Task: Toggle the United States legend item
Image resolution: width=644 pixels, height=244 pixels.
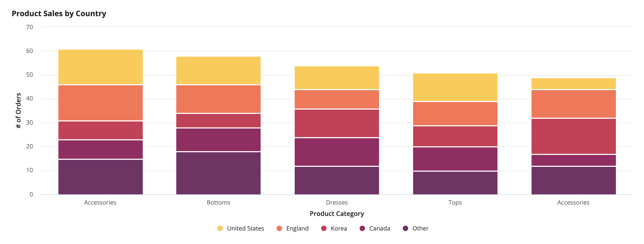Action: pyautogui.click(x=241, y=228)
